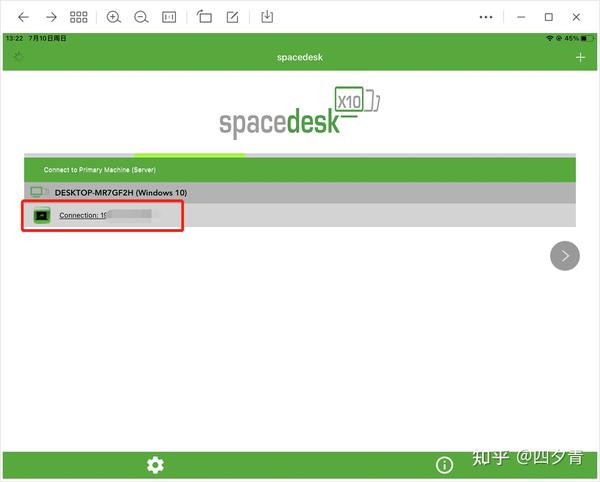Go back with the left arrow
Viewport: 600px width, 482px height.
point(24,17)
